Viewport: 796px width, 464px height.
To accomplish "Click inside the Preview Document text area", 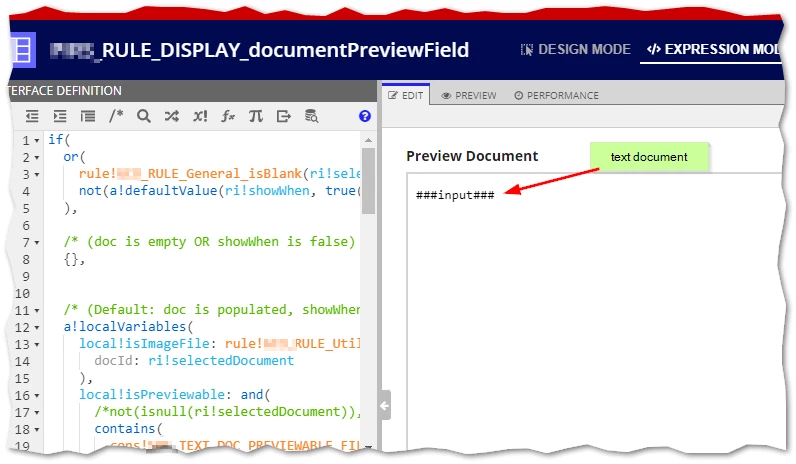I will click(x=595, y=312).
